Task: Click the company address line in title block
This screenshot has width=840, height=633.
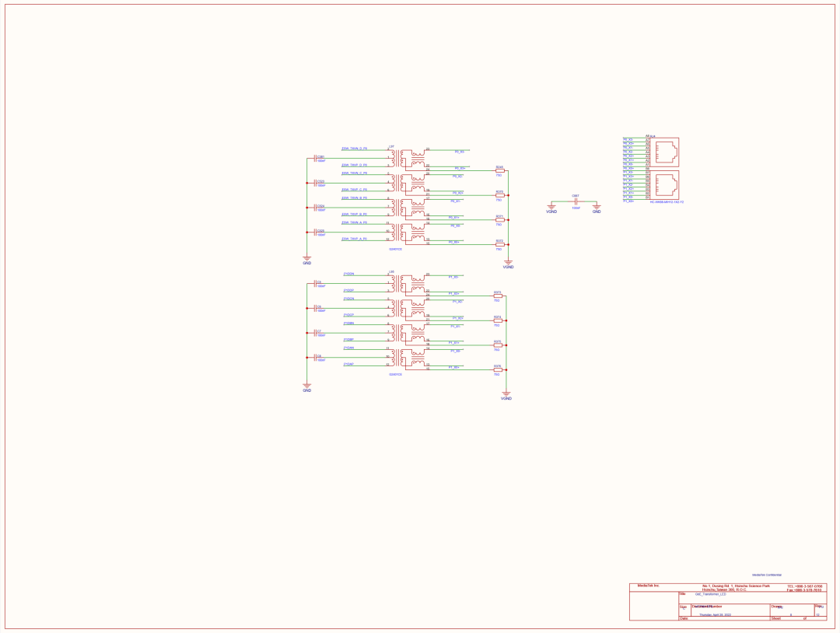Action: point(736,587)
